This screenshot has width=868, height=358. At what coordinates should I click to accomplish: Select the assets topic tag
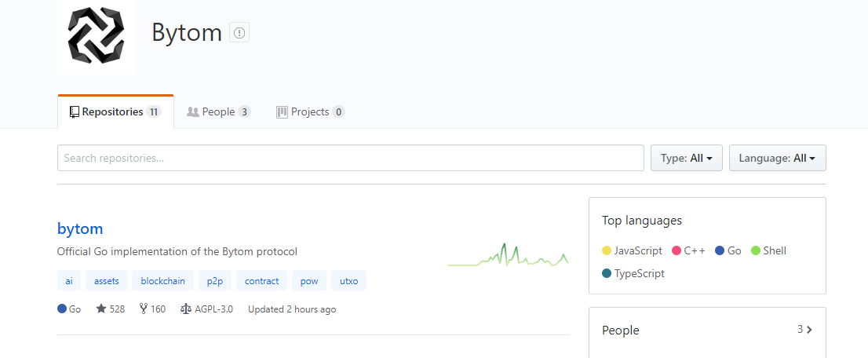pos(106,280)
